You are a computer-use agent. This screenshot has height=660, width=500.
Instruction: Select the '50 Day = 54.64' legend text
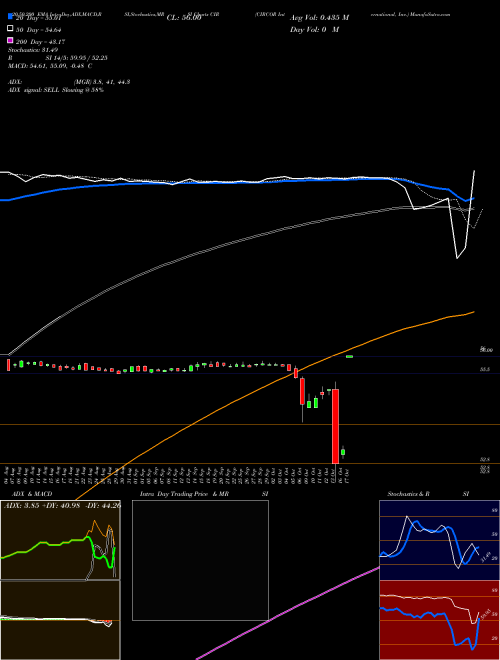[39, 30]
